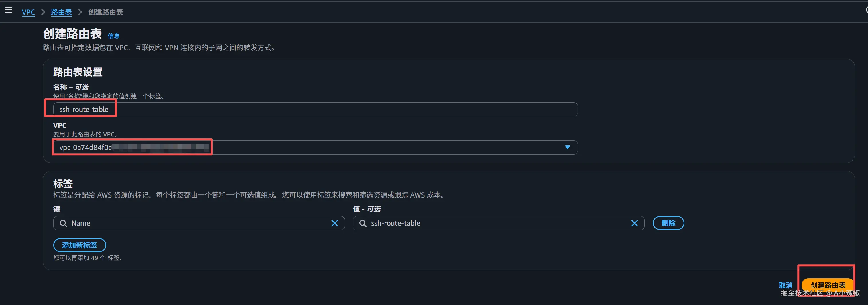Select the 键 column label
The height and width of the screenshot is (305, 868).
[x=57, y=209]
